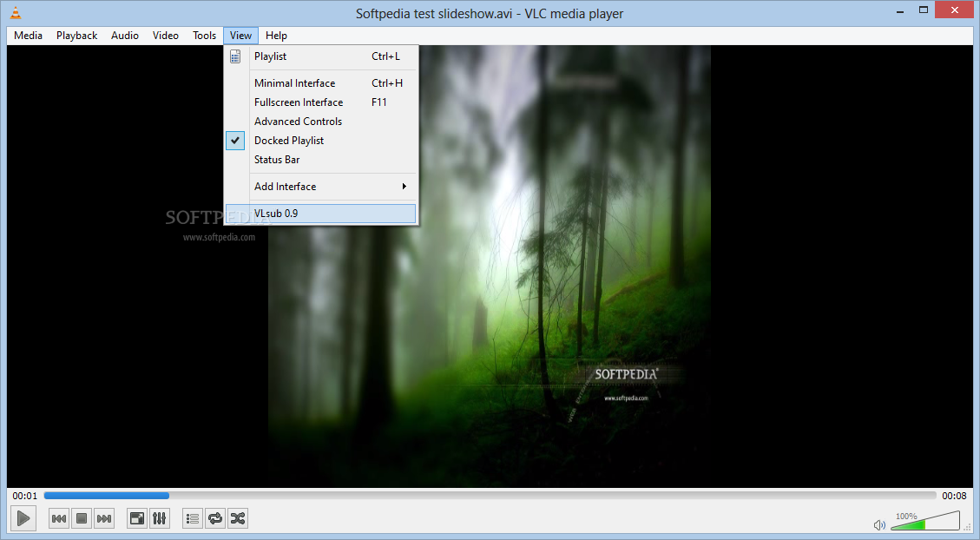Mute audio via speaker icon
Screen dimensions: 980x540
pyautogui.click(x=879, y=525)
